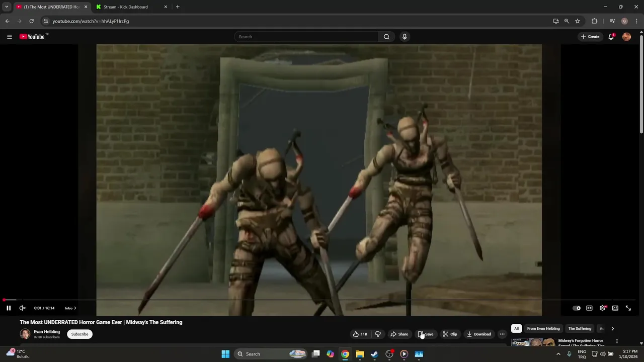This screenshot has width=644, height=362.
Task: Install app via the address bar icon
Action: [x=556, y=21]
